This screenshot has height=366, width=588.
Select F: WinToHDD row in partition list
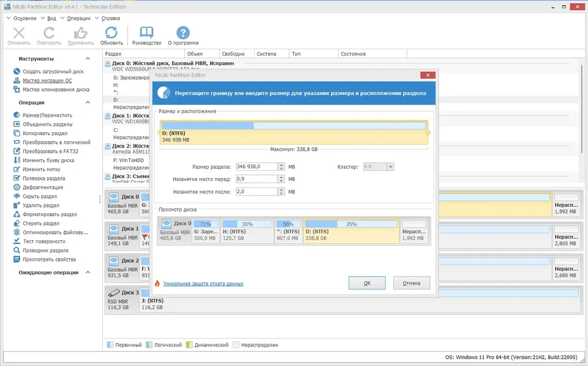[x=129, y=160]
